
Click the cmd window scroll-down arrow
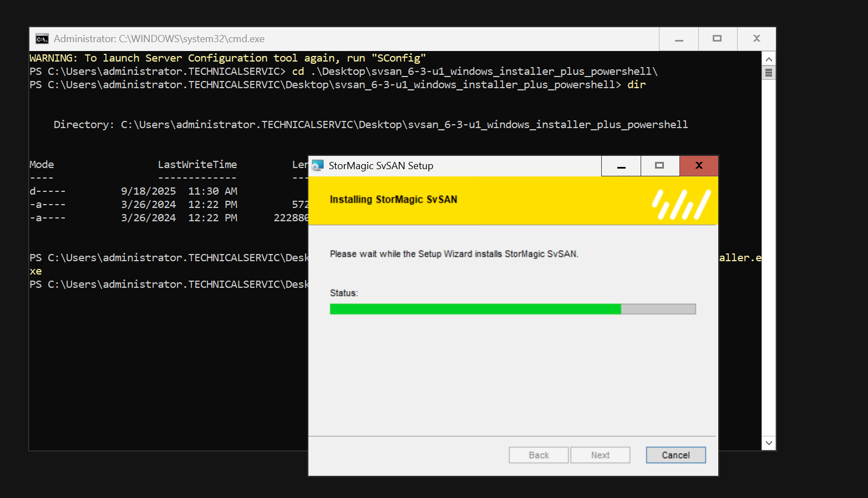(x=769, y=443)
